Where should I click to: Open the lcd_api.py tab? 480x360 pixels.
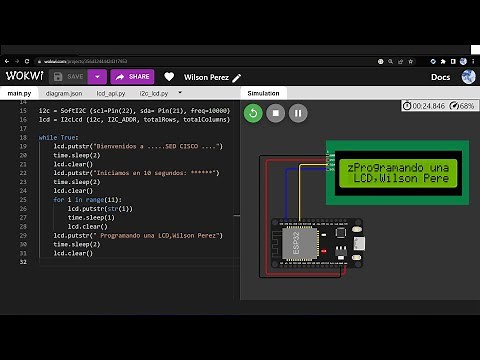point(111,94)
